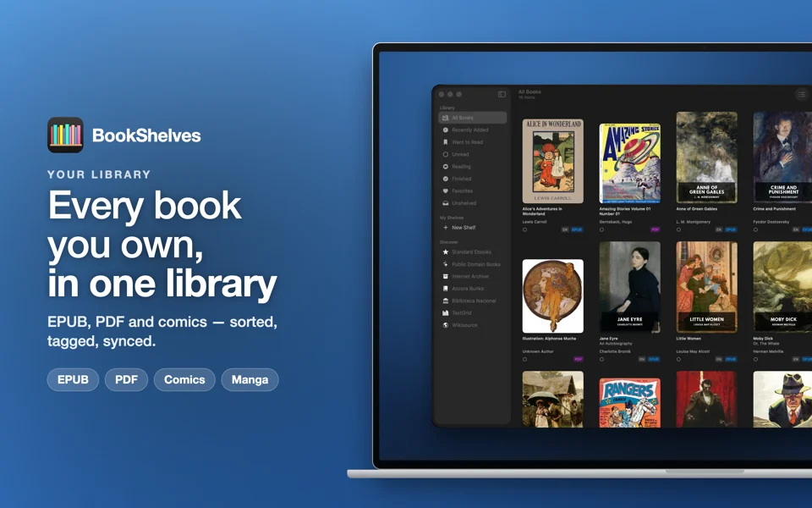Click author name 'Charlotte Brontë'
This screenshot has width=812, height=508.
coord(615,351)
